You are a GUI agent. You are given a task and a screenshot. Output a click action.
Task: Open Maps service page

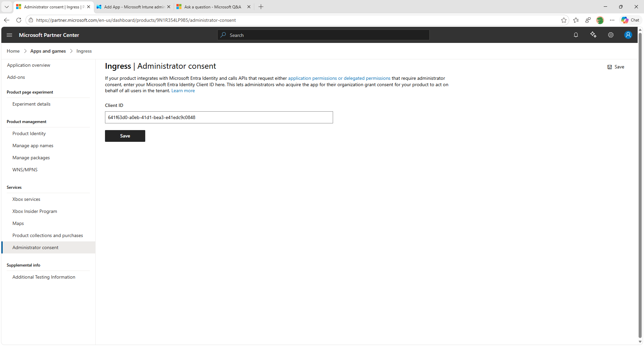18,223
